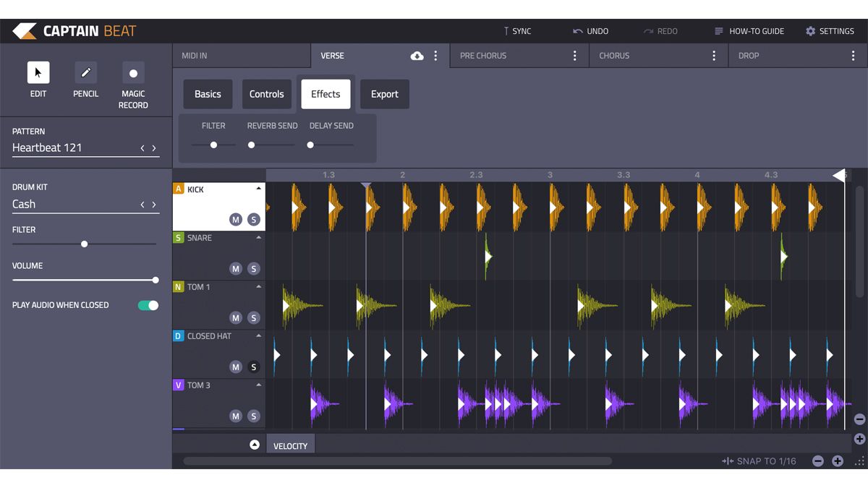Mute the Closed Hat track

pyautogui.click(x=236, y=367)
